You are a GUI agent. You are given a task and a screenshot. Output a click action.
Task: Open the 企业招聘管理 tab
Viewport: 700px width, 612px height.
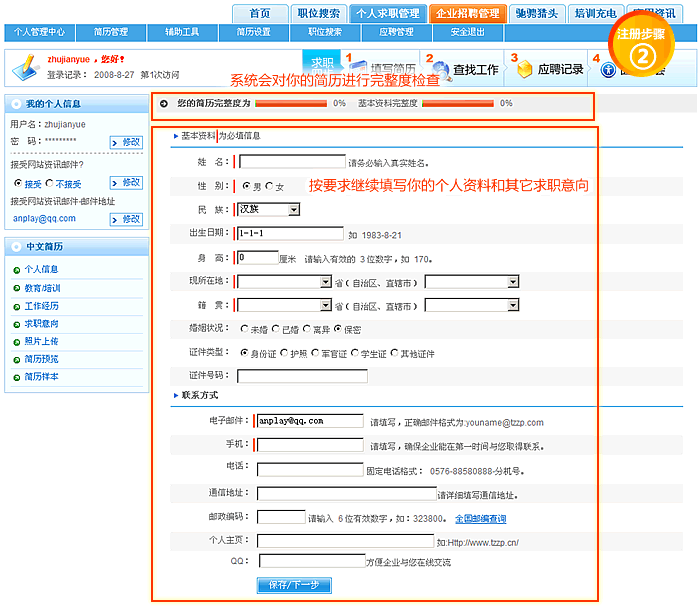click(465, 13)
